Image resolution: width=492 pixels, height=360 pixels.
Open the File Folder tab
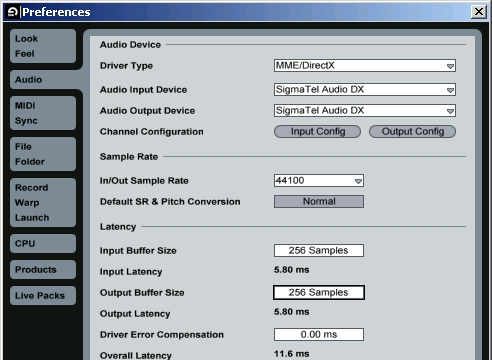[43, 154]
